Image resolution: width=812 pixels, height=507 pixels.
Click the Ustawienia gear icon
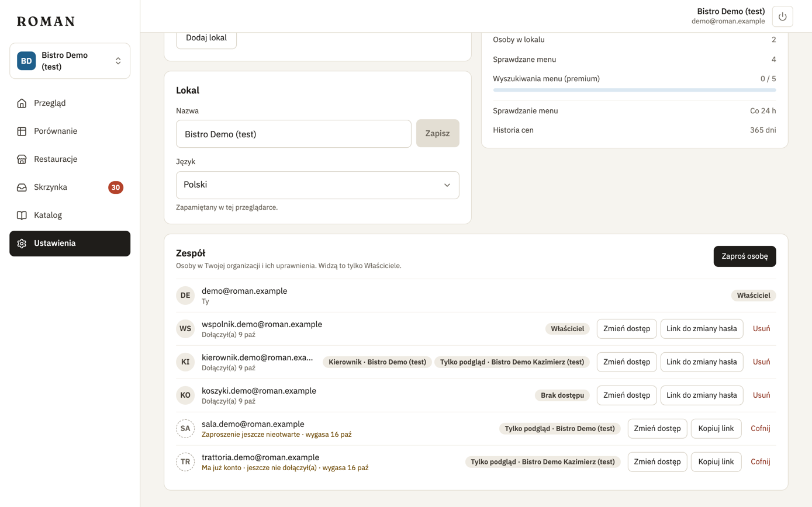(22, 244)
